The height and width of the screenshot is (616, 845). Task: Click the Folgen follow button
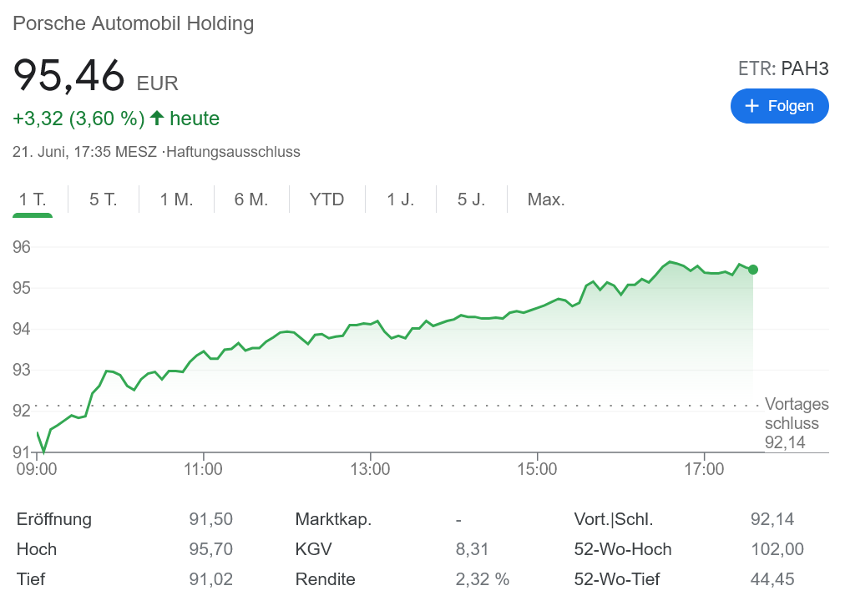tap(779, 106)
